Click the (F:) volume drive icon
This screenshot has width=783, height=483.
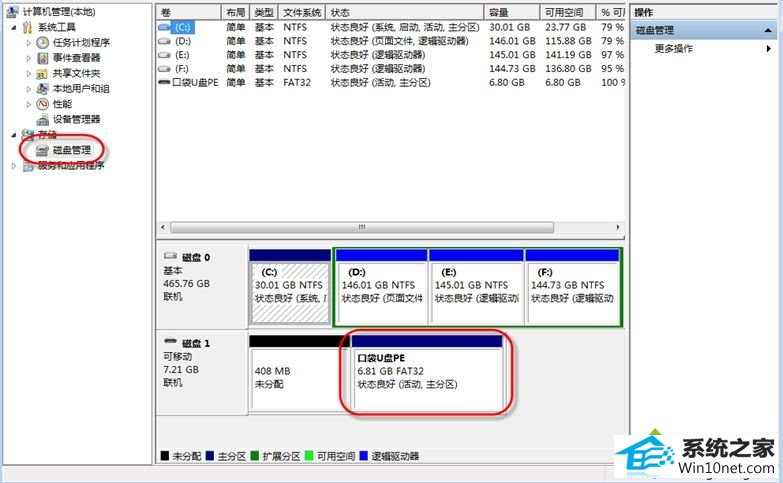pos(165,68)
